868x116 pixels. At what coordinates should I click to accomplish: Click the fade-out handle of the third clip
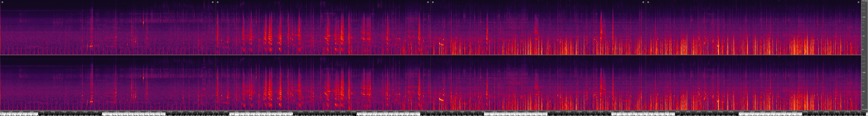coord(643,2)
